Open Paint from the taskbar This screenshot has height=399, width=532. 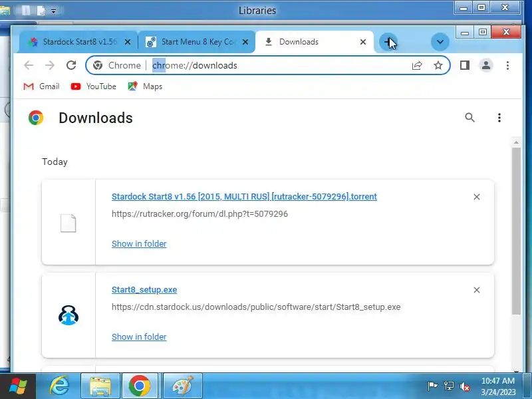(182, 386)
